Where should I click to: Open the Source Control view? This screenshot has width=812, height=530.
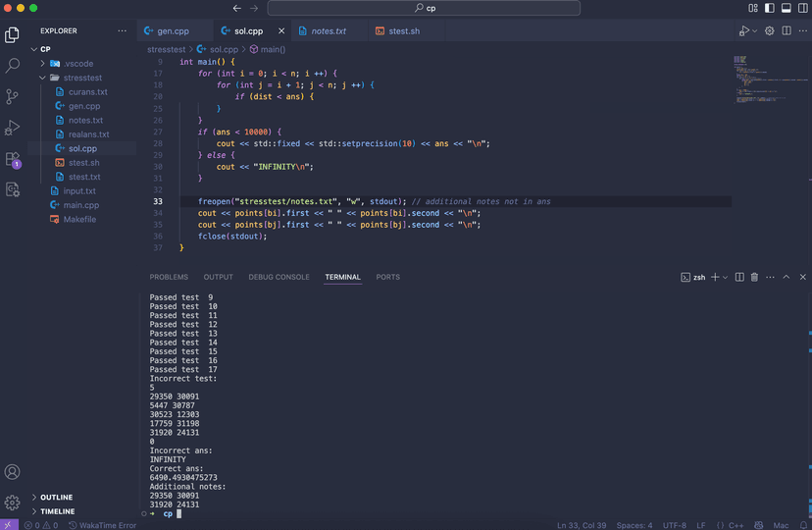coord(13,96)
